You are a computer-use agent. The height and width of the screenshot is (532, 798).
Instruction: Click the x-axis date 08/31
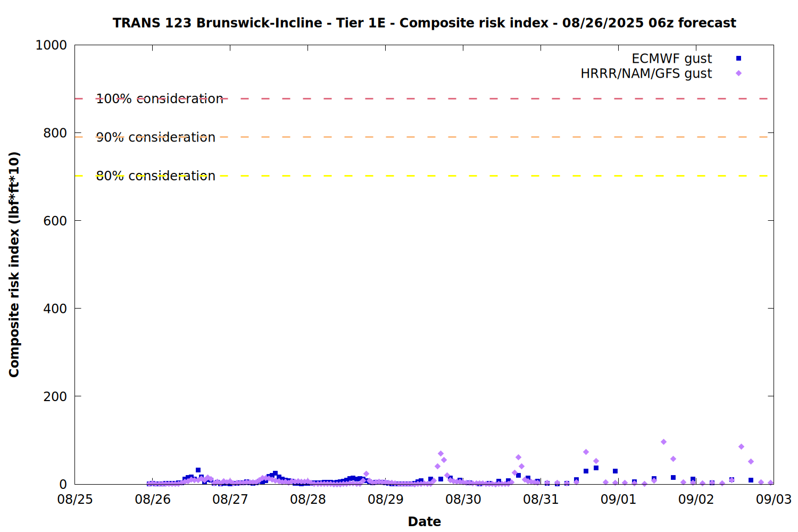pyautogui.click(x=541, y=499)
